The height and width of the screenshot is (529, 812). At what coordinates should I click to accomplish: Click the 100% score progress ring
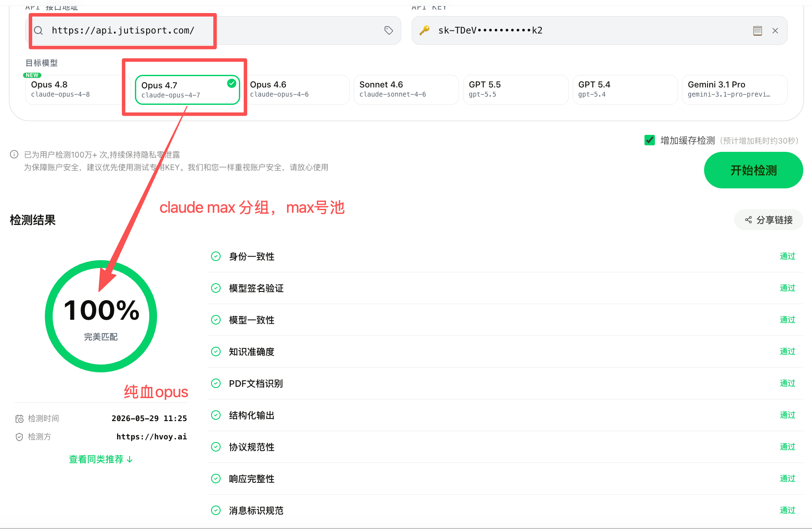(101, 316)
